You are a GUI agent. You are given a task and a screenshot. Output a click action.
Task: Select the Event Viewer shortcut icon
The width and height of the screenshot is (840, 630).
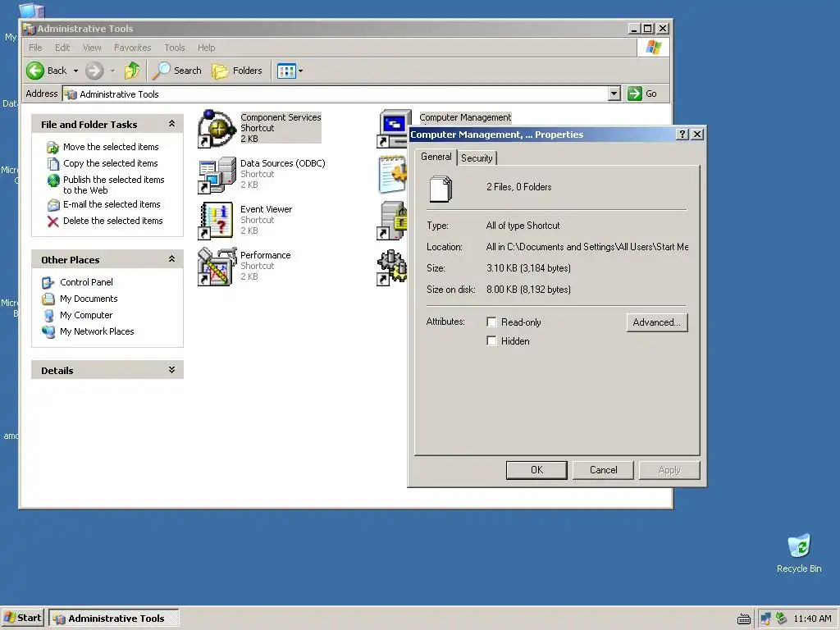(217, 221)
